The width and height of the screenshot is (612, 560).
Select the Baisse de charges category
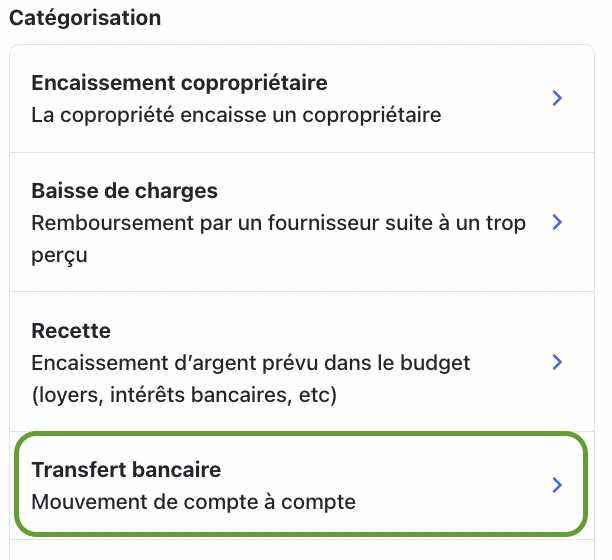tap(302, 222)
